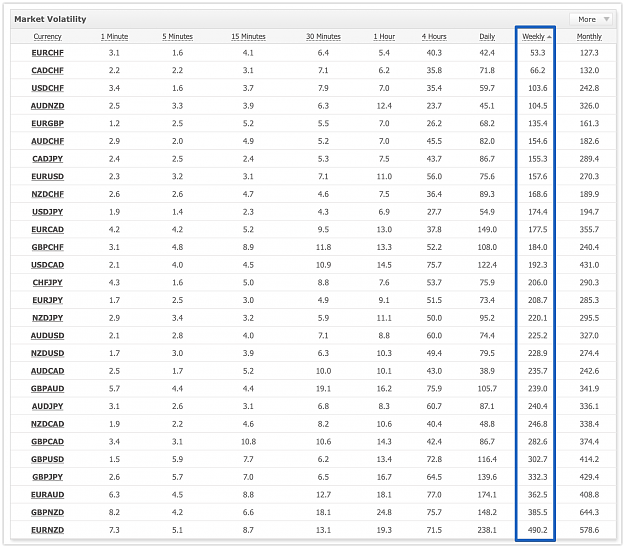
Task: Select GBPUSD 5 Minutes value 5.9
Action: pos(177,459)
